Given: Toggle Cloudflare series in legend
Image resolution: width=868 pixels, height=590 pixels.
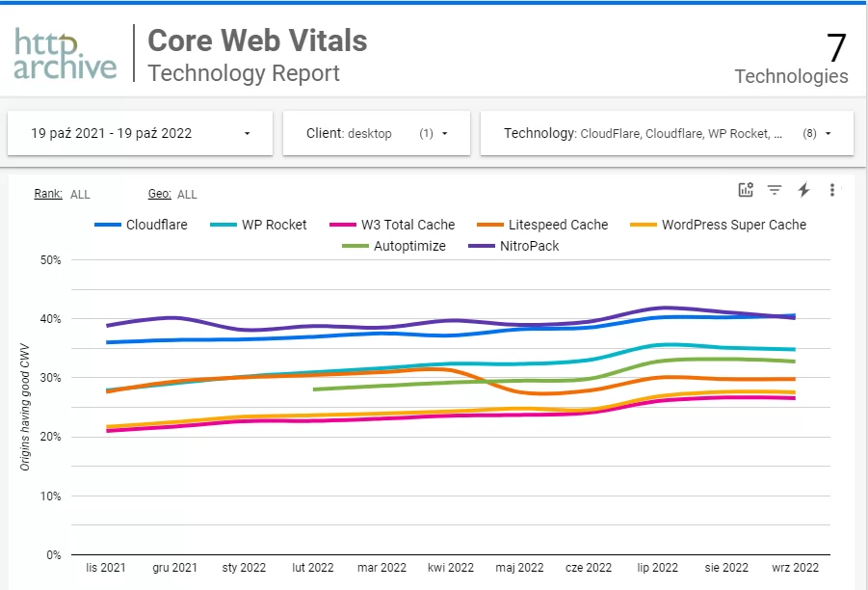Looking at the screenshot, I should pos(142,225).
